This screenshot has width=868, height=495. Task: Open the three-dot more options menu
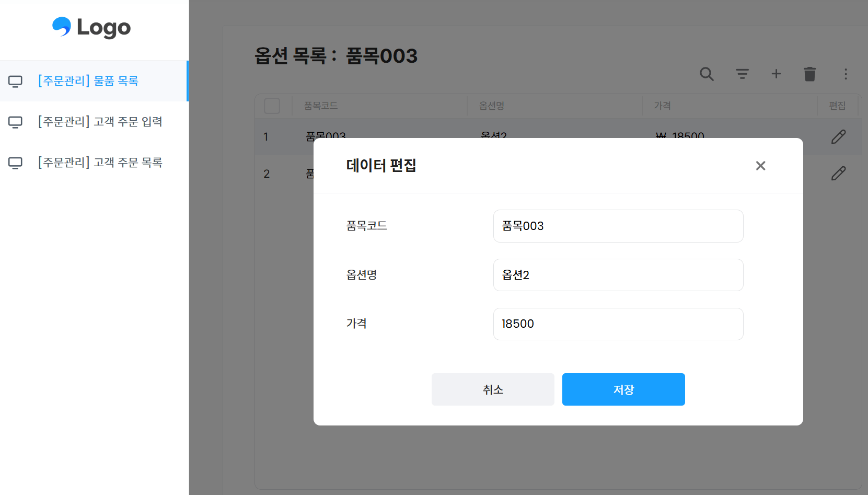pyautogui.click(x=845, y=74)
